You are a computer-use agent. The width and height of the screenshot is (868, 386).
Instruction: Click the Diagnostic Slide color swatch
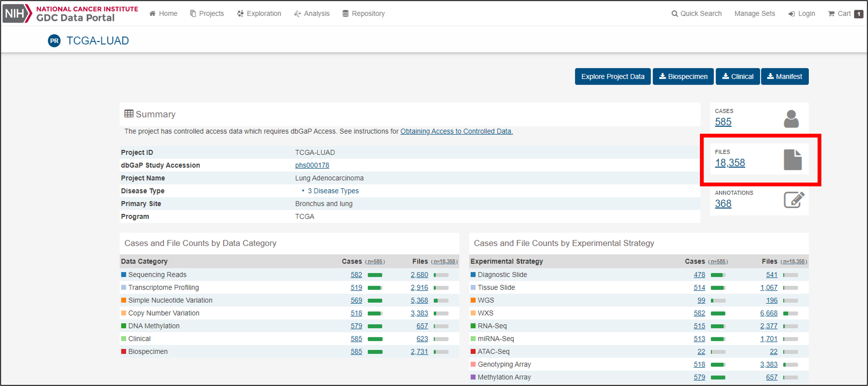473,275
